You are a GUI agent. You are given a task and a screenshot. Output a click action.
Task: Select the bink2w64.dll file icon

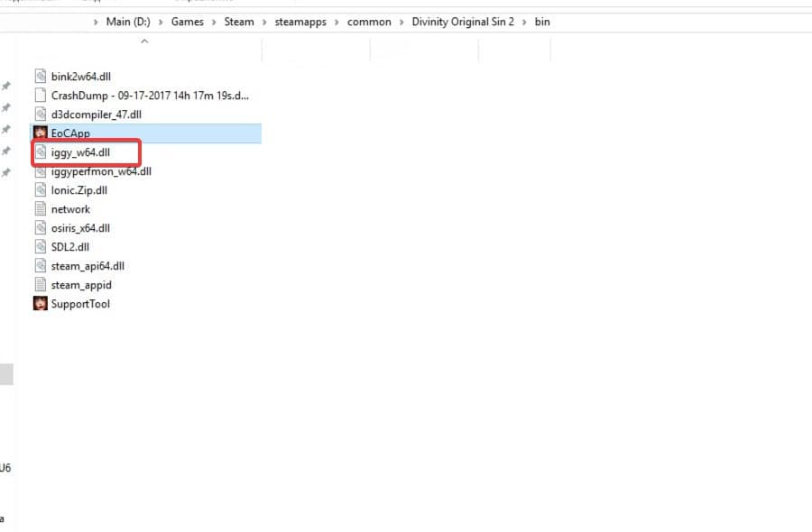tap(41, 76)
